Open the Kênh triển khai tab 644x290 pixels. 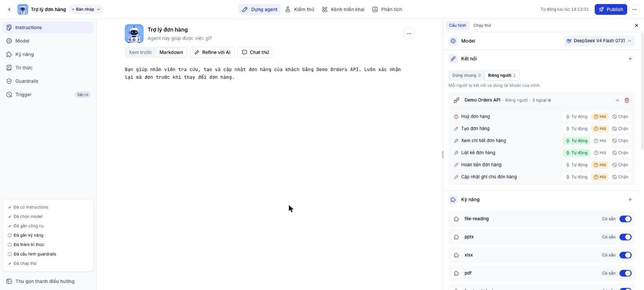(343, 9)
